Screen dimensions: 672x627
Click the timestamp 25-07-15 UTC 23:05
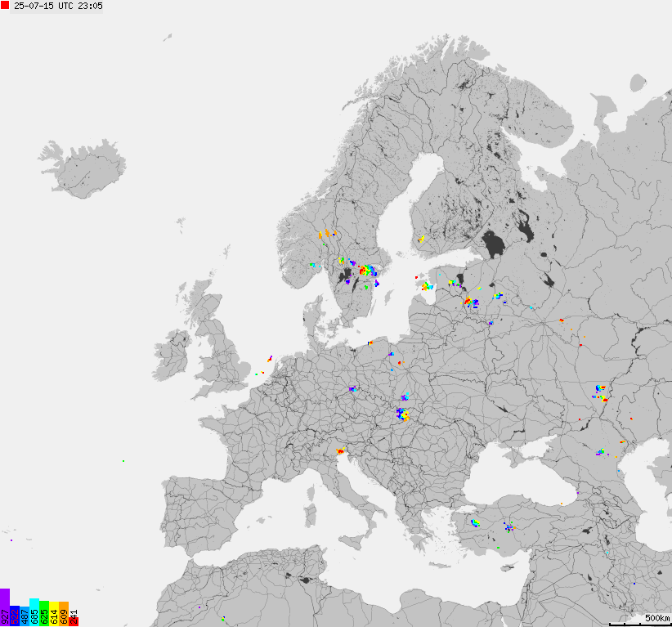click(58, 6)
